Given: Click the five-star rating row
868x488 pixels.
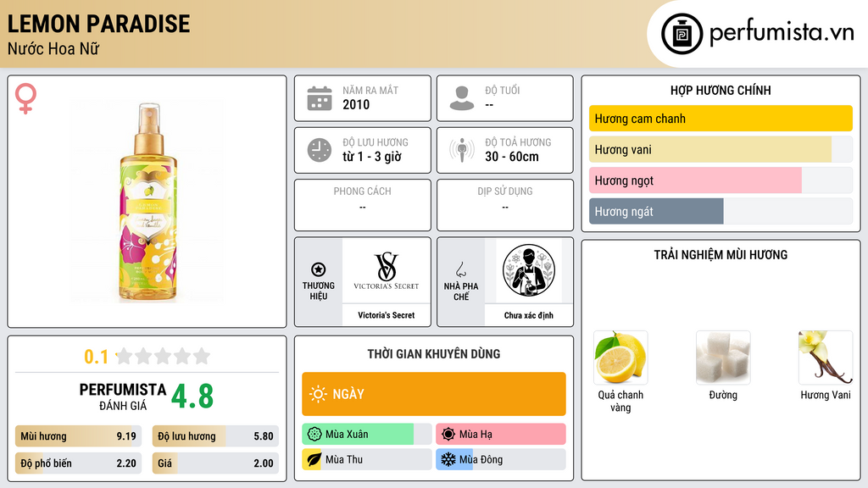Looking at the screenshot, I should click(x=164, y=356).
